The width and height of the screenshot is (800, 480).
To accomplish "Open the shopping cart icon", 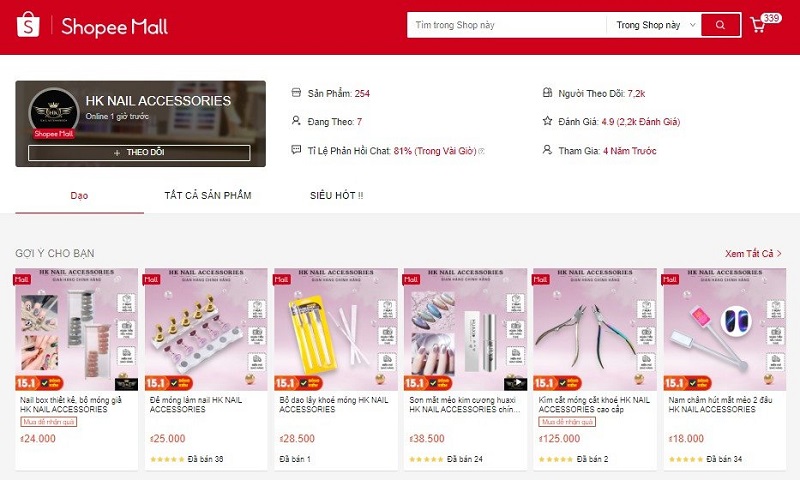I will pyautogui.click(x=758, y=25).
